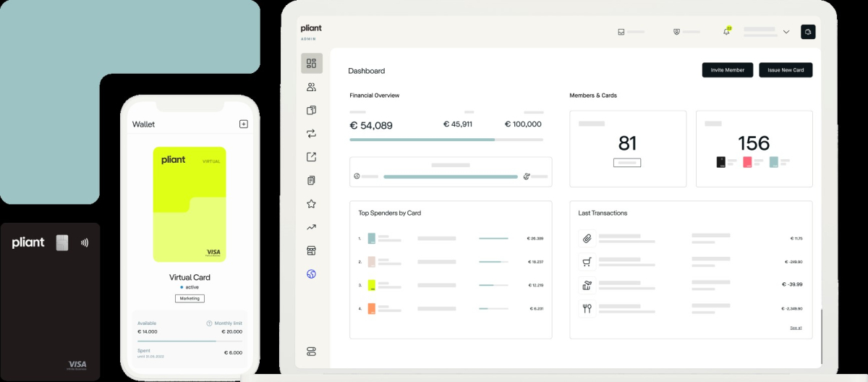The height and width of the screenshot is (382, 868).
Task: Click the export arrow icon in sidebar
Action: click(312, 157)
